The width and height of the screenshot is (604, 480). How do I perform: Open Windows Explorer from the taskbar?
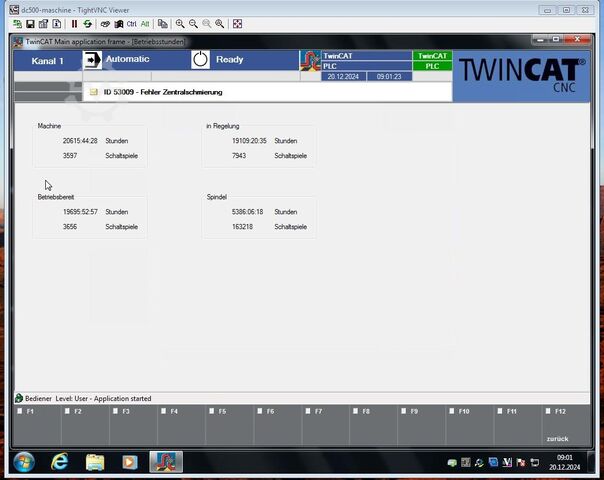[x=95, y=462]
